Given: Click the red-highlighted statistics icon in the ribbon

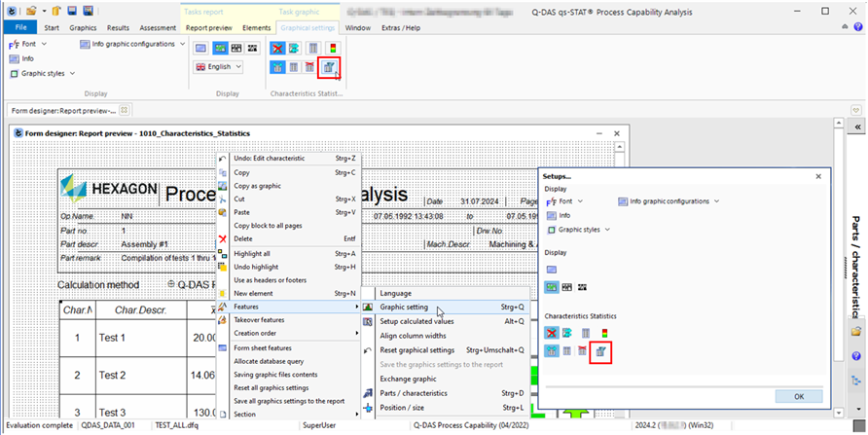Looking at the screenshot, I should point(329,67).
